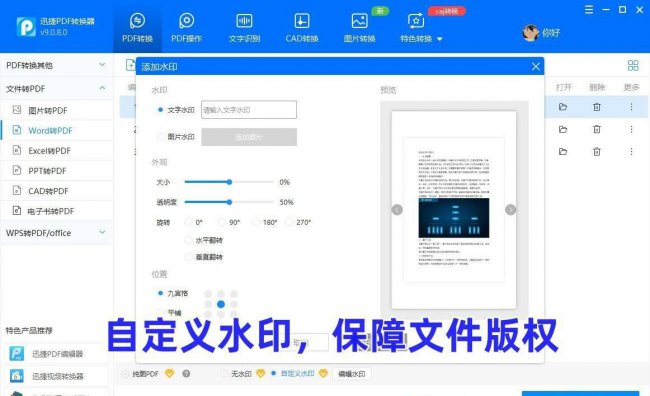Click VIP diamond icon beside 自定义水印
The width and height of the screenshot is (650, 396).
[x=323, y=374]
